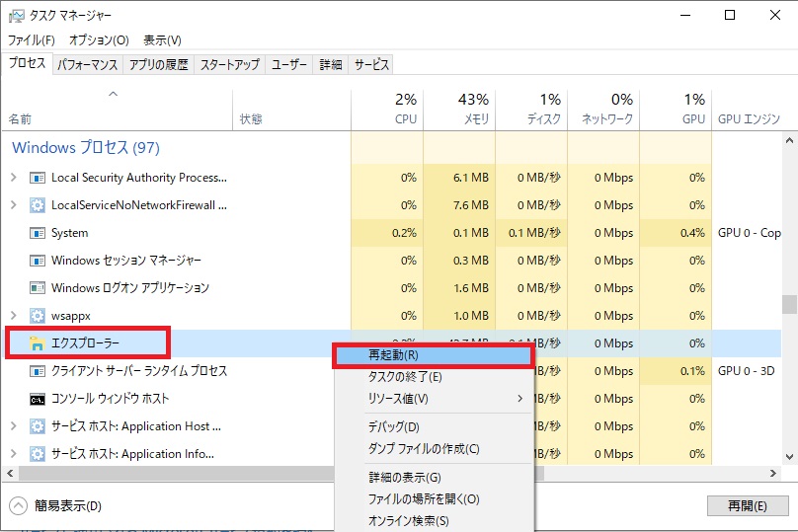Open the リソース値(V) submenu arrow
798x532 pixels.
pyautogui.click(x=519, y=398)
